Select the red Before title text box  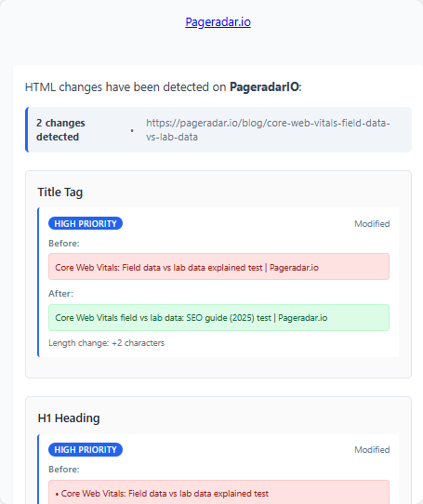point(218,267)
